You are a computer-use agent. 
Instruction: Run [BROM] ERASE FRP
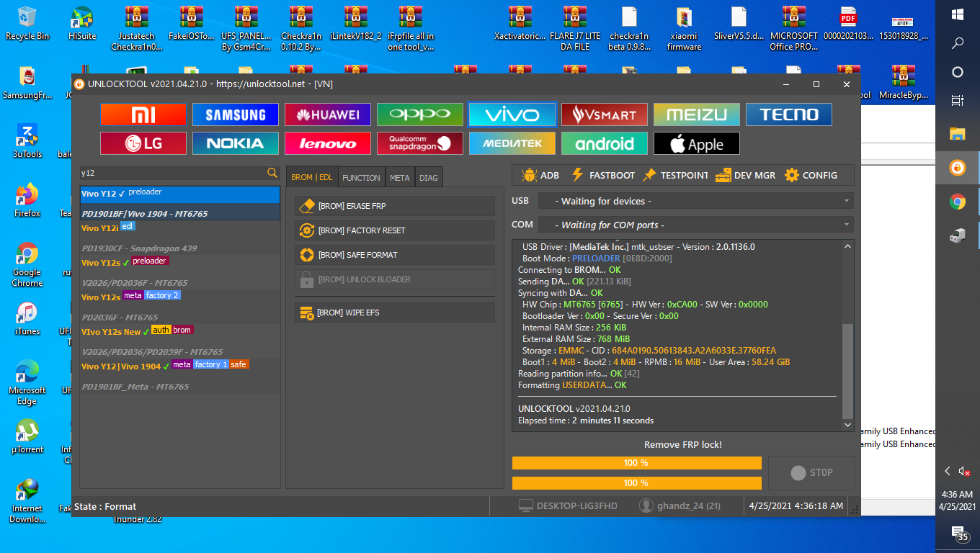tap(395, 206)
